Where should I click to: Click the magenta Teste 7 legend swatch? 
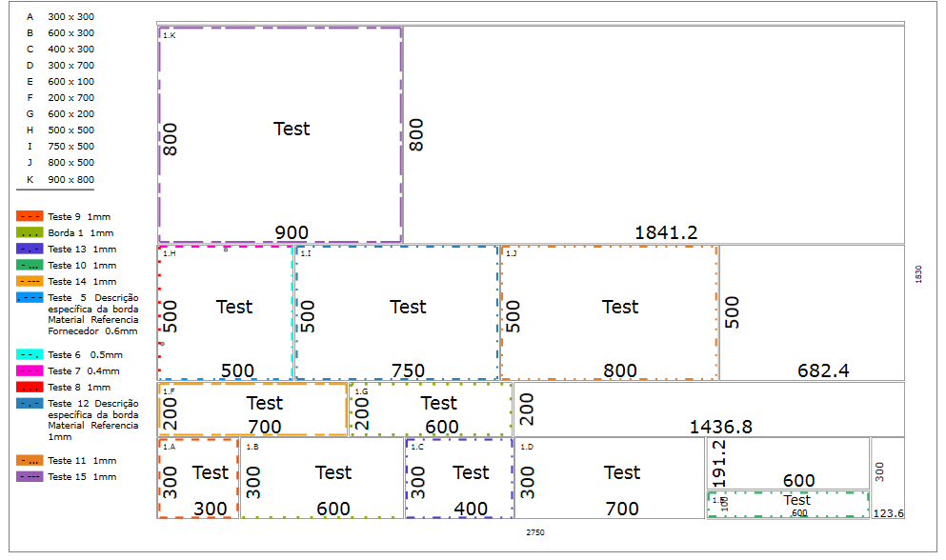(x=30, y=371)
